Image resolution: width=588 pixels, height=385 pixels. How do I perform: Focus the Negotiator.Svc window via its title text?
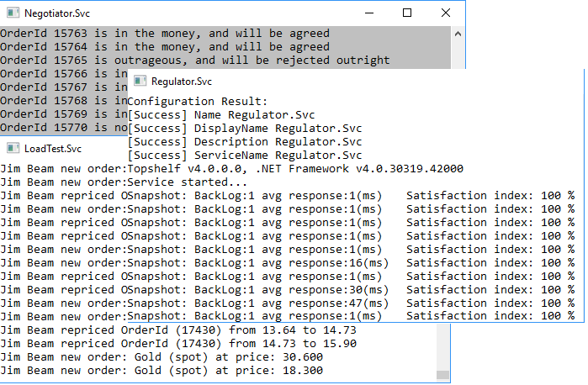[56, 13]
